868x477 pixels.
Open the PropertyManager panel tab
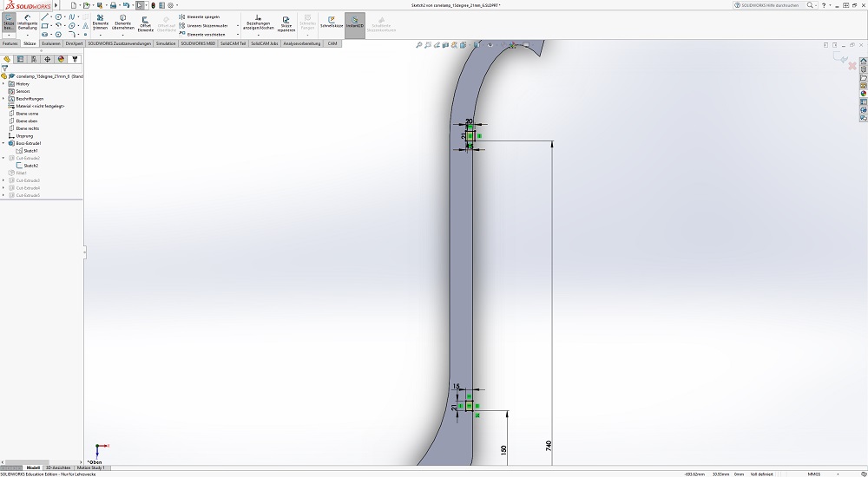coord(21,59)
